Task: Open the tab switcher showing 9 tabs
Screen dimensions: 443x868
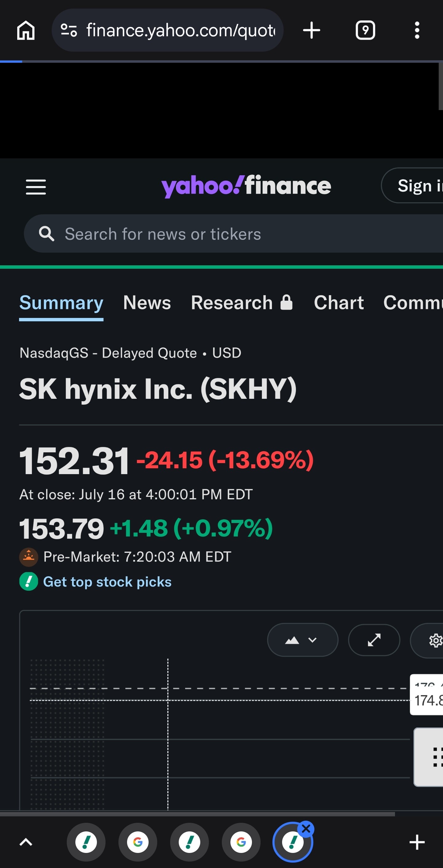Action: pos(365,30)
